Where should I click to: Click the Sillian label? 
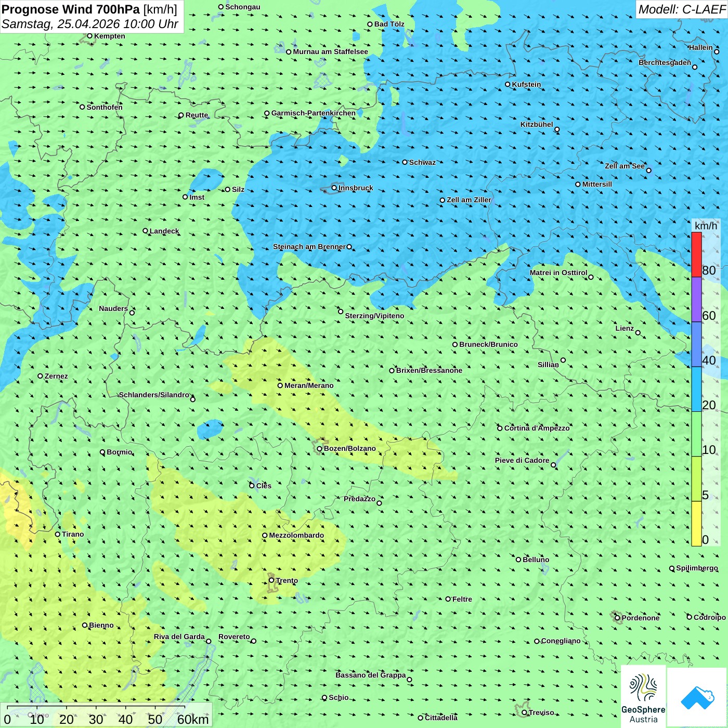point(548,365)
